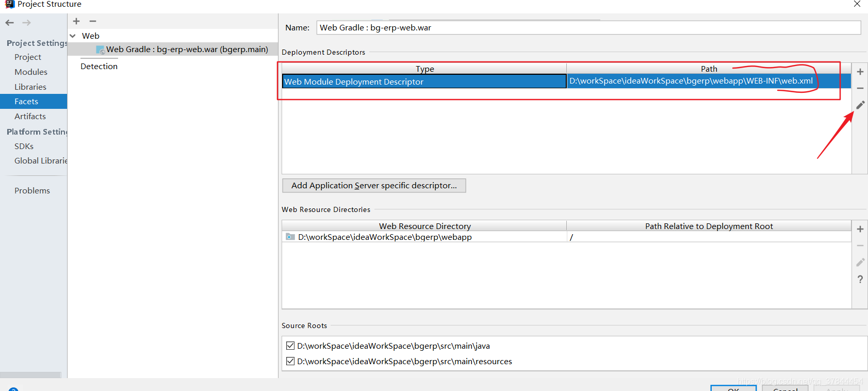
Task: Add a web resource directory
Action: [x=860, y=229]
